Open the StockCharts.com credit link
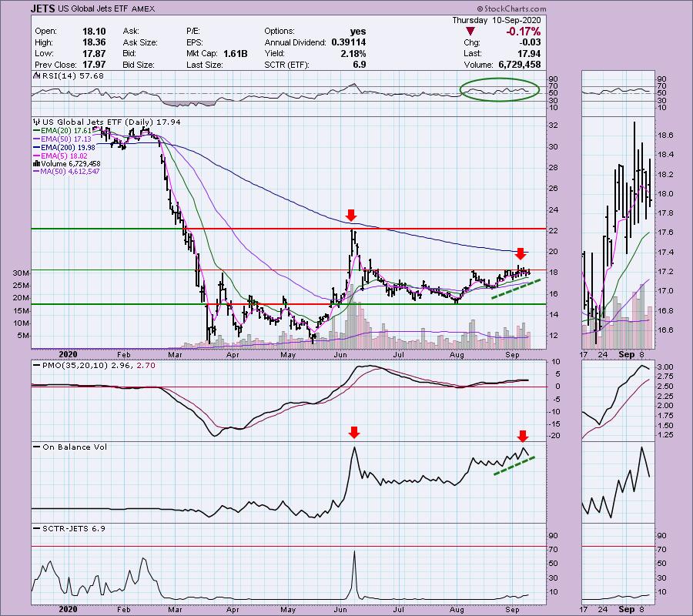693x616 pixels. [x=512, y=8]
